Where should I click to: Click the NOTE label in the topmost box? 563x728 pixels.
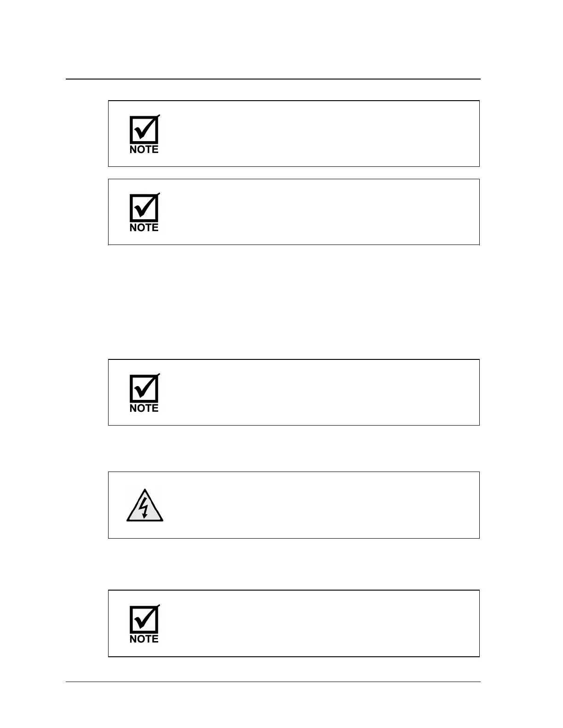(x=144, y=149)
